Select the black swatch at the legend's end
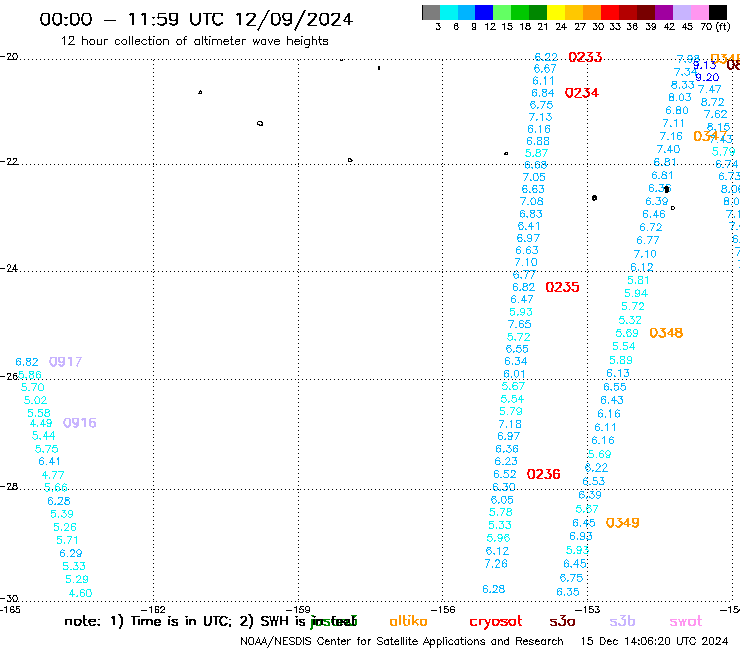Viewport: 740px width, 650px height. coord(718,12)
